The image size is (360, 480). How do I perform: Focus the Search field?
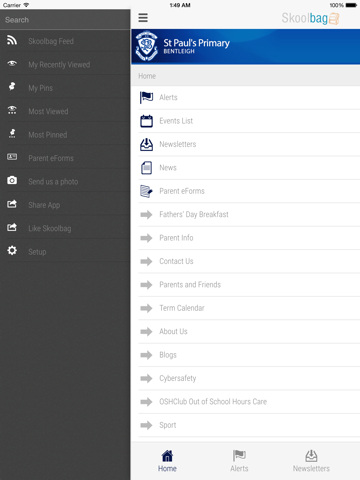pyautogui.click(x=65, y=20)
